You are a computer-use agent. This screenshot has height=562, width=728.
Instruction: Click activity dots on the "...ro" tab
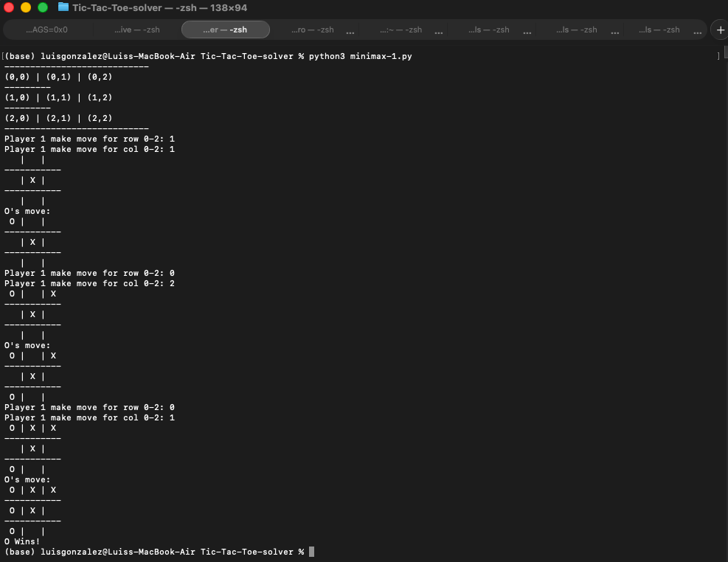pos(350,32)
